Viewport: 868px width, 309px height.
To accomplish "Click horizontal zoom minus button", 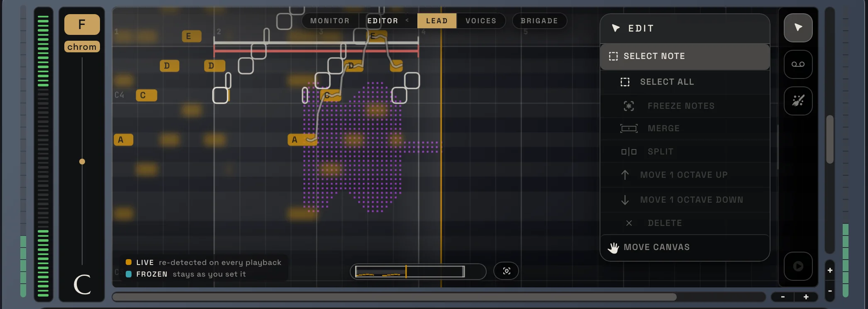I will (783, 297).
